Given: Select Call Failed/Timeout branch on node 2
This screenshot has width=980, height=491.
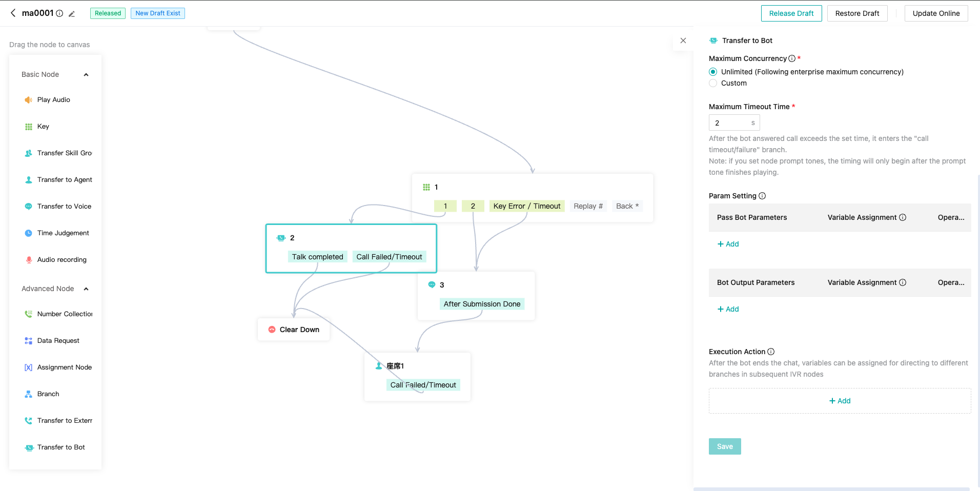Looking at the screenshot, I should pos(390,257).
